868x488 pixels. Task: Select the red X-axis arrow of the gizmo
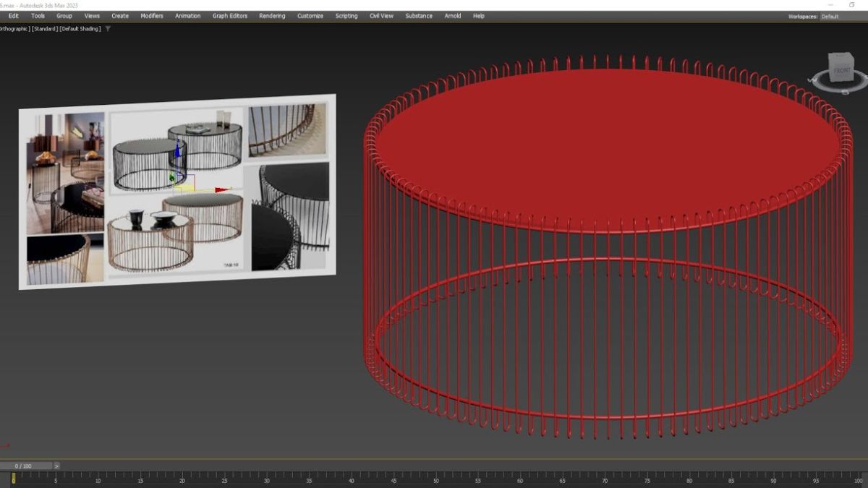220,189
